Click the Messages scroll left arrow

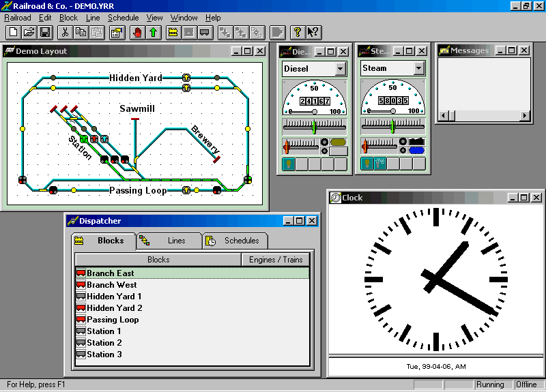tap(443, 115)
